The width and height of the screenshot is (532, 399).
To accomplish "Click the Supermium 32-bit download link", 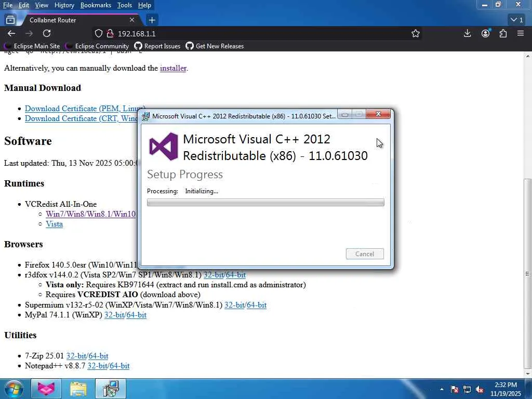I will (234, 305).
